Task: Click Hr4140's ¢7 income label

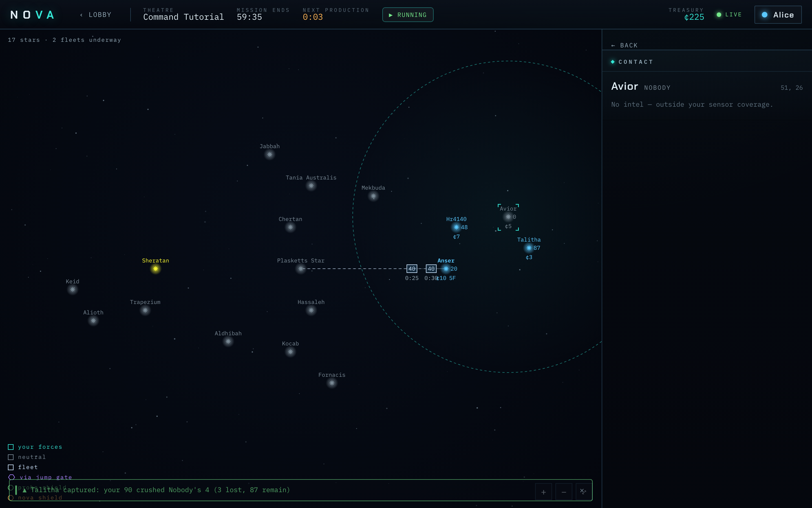Action: 456,237
